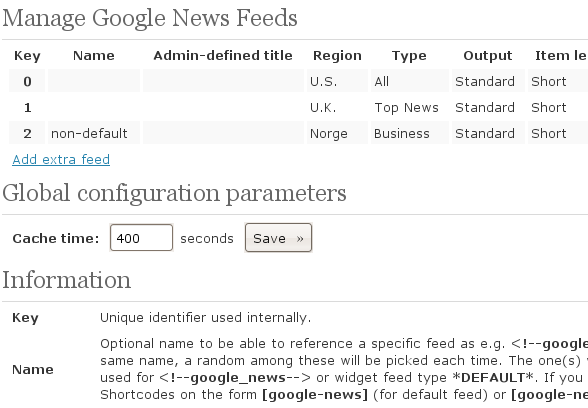Click the Business type cell
Image resolution: width=588 pixels, height=408 pixels.
(x=410, y=133)
